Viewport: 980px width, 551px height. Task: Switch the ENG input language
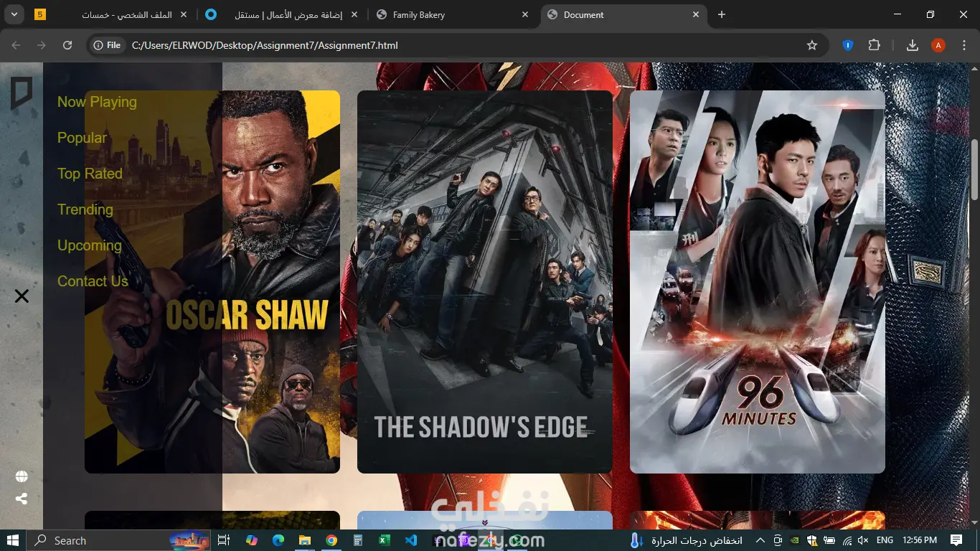click(x=885, y=540)
